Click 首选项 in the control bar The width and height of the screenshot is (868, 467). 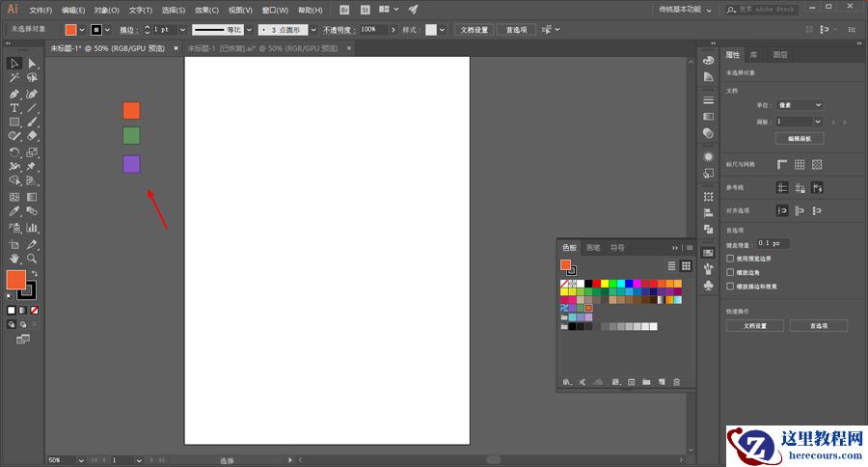point(516,30)
